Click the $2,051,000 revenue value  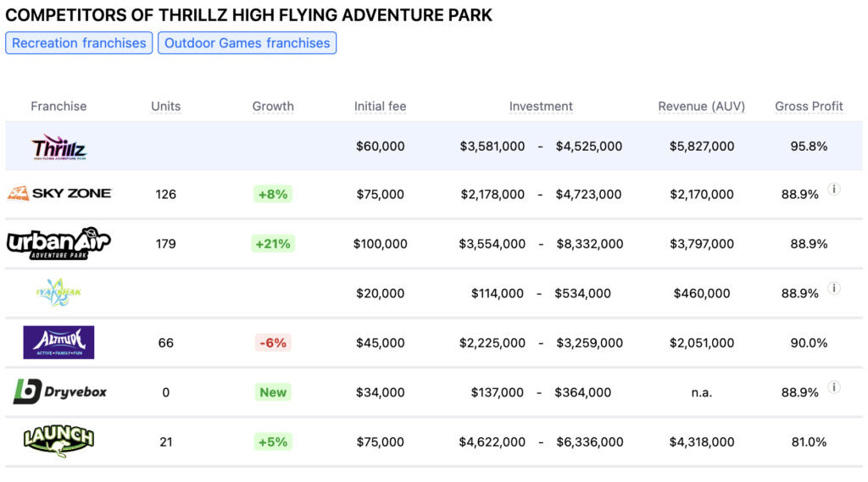[x=701, y=342]
